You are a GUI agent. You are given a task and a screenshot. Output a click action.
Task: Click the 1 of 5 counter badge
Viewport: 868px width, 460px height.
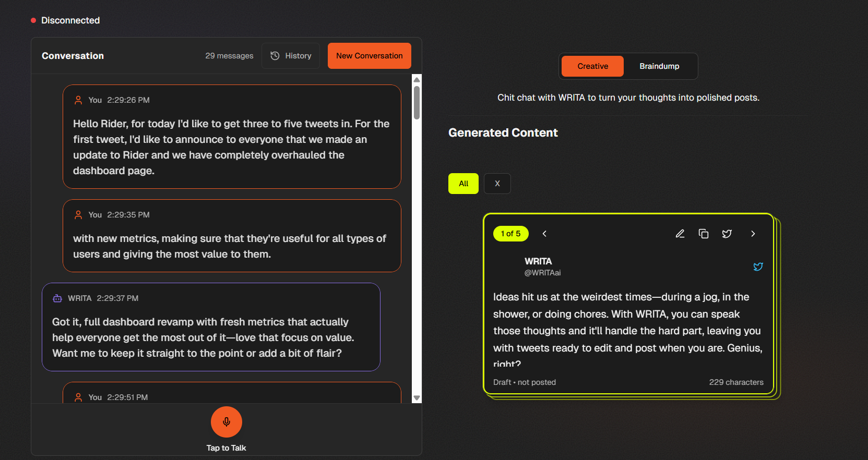coord(511,234)
